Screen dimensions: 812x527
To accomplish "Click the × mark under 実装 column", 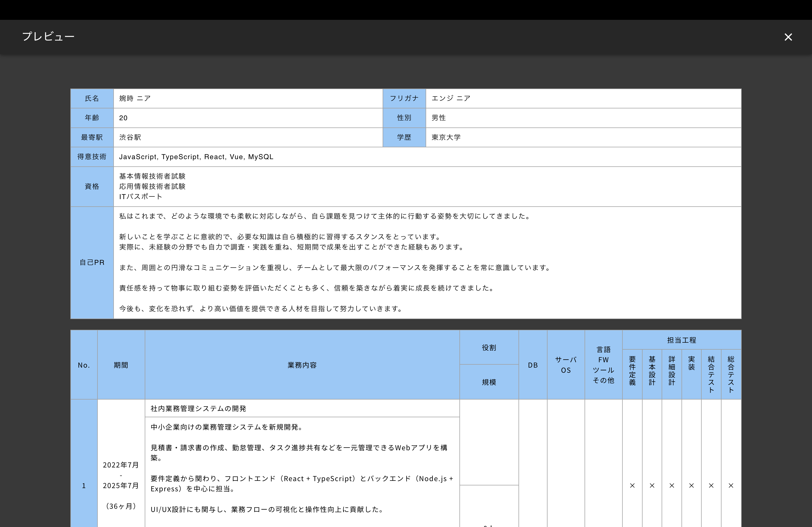I will pos(691,485).
